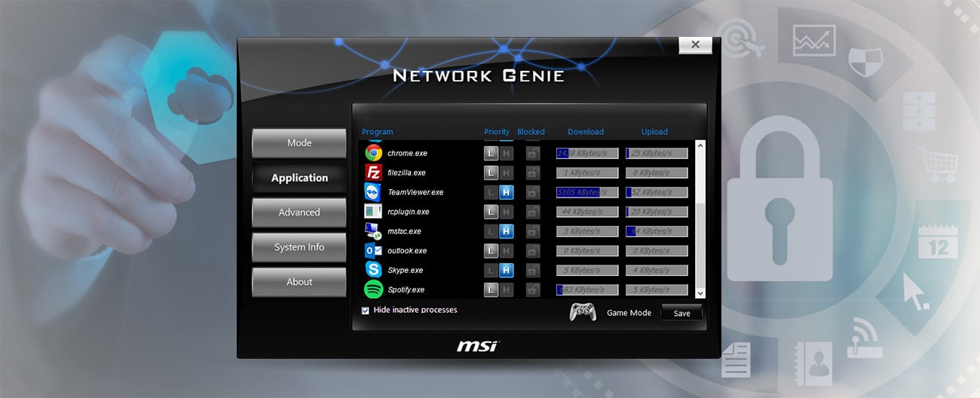Select the rcplugin.exe program icon

click(373, 212)
